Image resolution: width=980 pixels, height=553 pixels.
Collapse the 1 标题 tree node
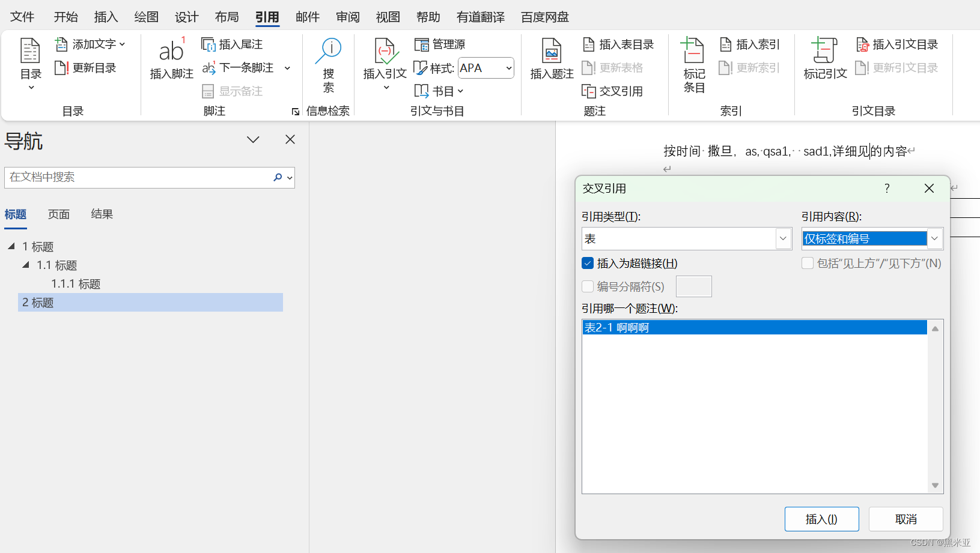[x=11, y=246]
